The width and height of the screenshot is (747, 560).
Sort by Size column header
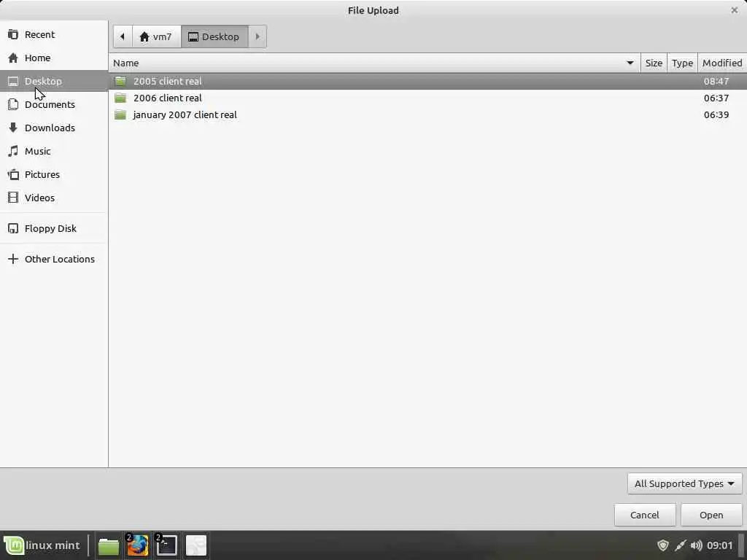pyautogui.click(x=654, y=63)
